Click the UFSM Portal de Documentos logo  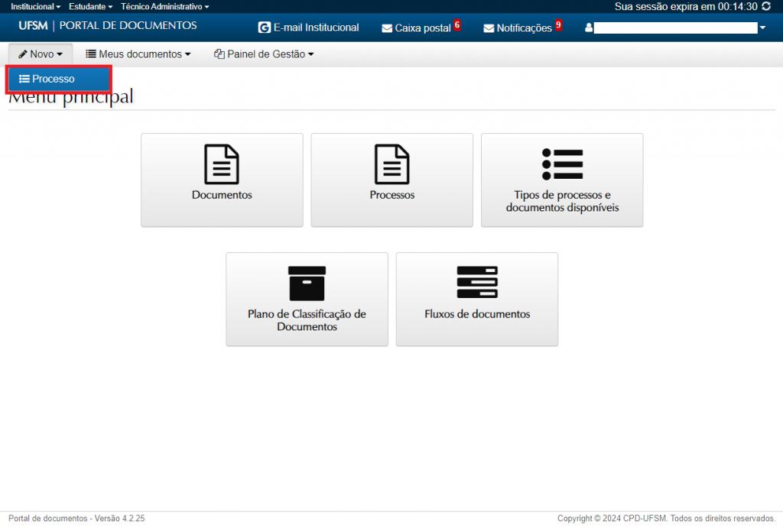107,26
